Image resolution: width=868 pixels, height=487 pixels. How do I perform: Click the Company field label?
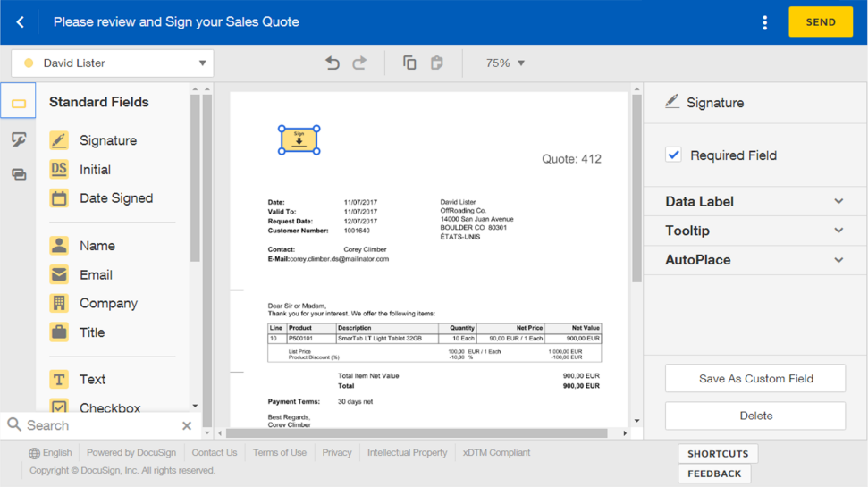(x=108, y=303)
